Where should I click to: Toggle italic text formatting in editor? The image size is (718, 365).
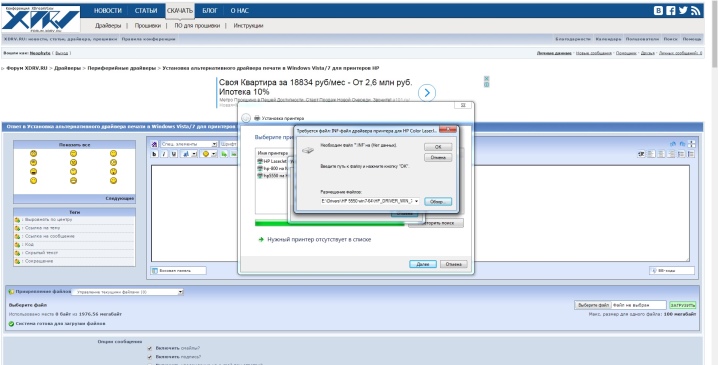pyautogui.click(x=164, y=154)
